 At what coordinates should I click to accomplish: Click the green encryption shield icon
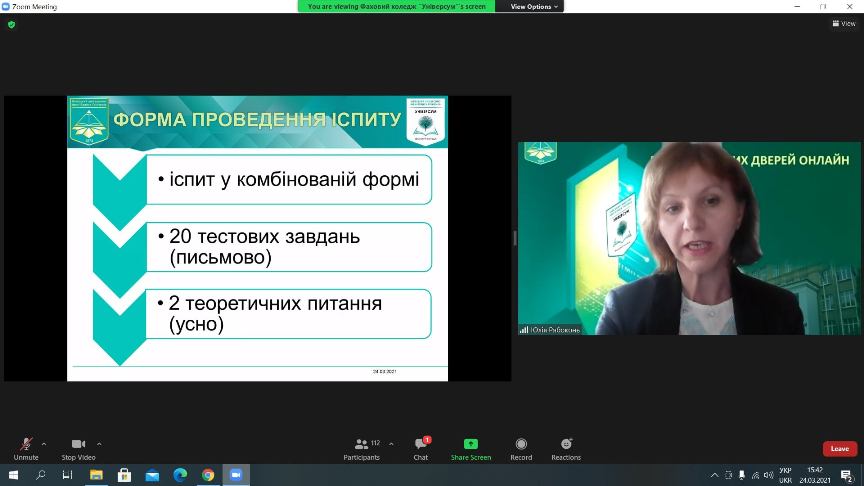pyautogui.click(x=12, y=24)
